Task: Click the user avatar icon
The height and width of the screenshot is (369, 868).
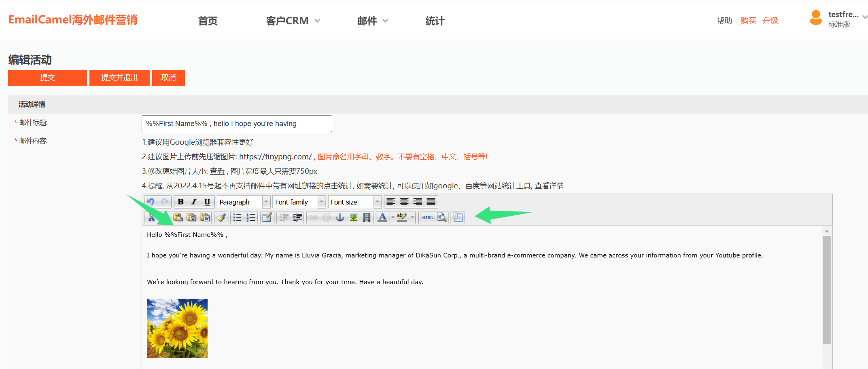Action: pos(816,18)
